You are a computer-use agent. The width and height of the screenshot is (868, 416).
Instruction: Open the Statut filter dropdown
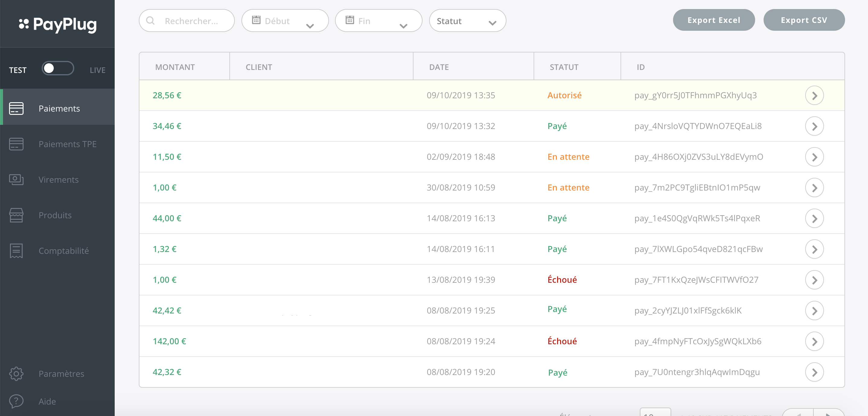[x=468, y=20]
